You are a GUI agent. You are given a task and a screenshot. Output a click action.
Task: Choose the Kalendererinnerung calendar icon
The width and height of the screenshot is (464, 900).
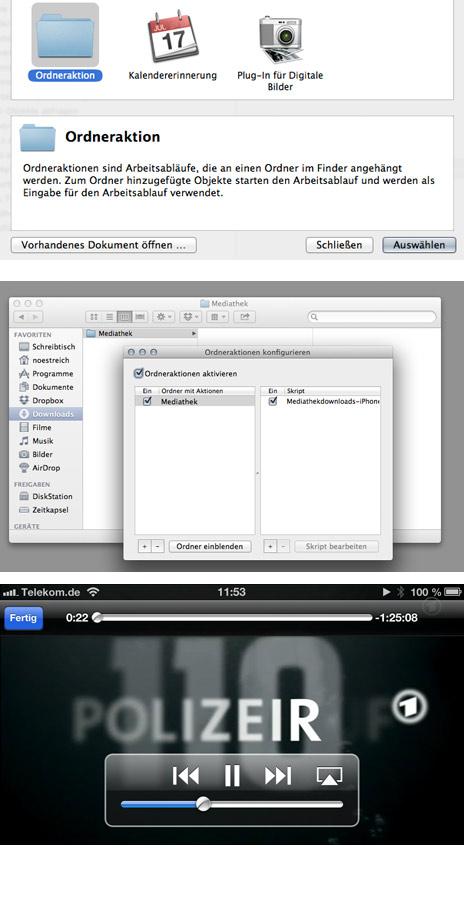click(x=173, y=36)
